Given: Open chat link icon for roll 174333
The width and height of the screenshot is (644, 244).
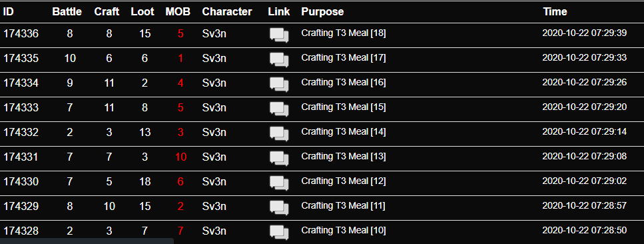Looking at the screenshot, I should pyautogui.click(x=279, y=109).
